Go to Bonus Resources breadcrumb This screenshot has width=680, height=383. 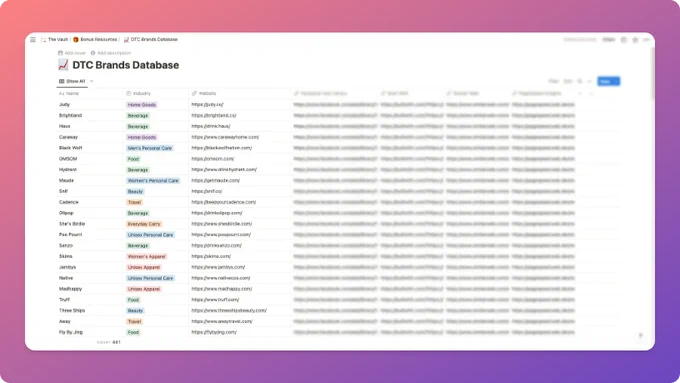coord(98,39)
